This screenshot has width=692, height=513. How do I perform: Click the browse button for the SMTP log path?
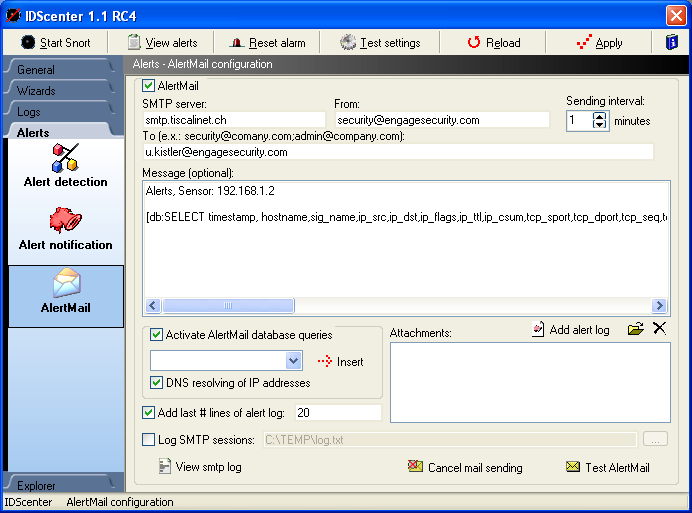pos(655,439)
